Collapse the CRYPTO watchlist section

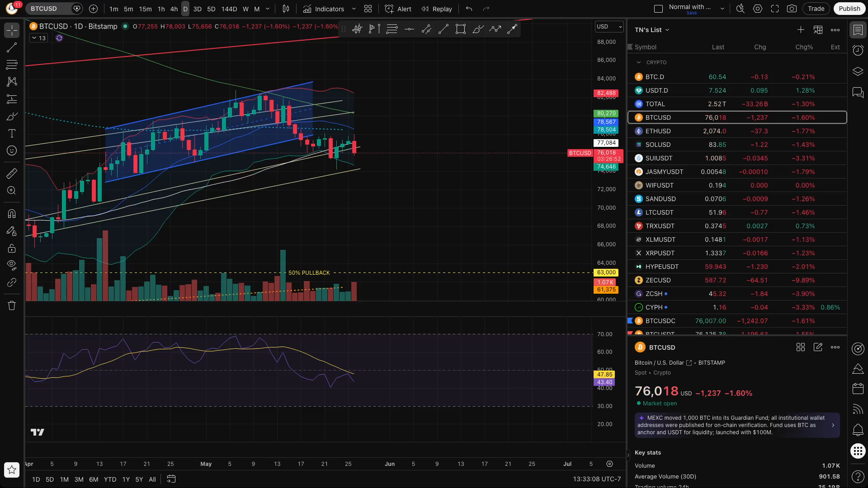pyautogui.click(x=638, y=62)
